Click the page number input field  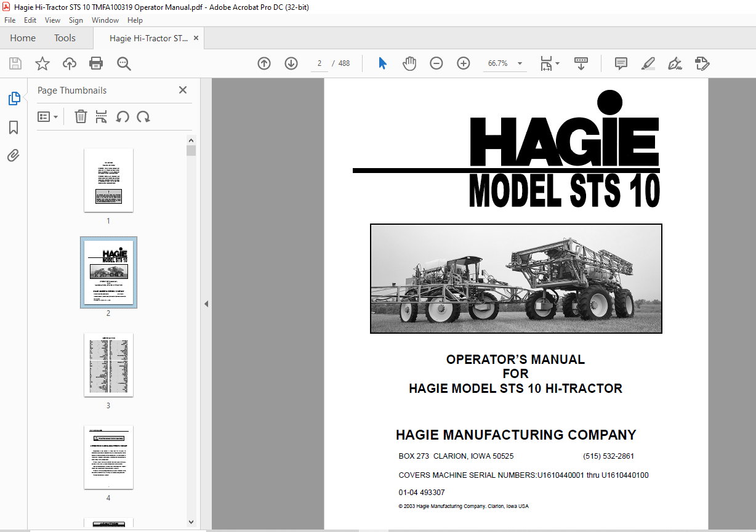pyautogui.click(x=320, y=63)
